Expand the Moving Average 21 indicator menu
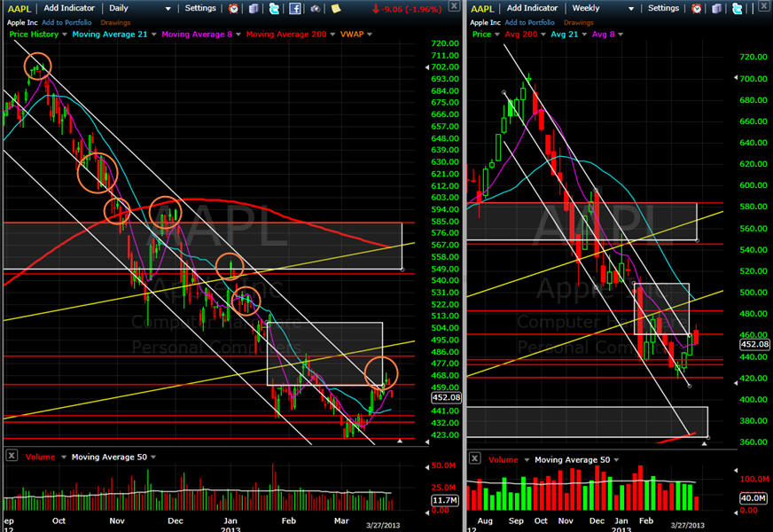 (x=153, y=35)
